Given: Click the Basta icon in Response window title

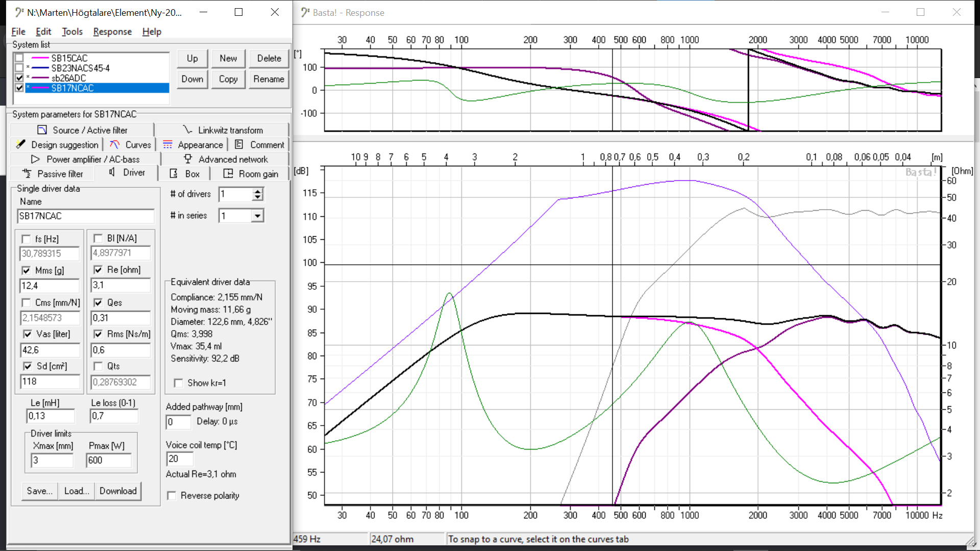Looking at the screenshot, I should 305,12.
